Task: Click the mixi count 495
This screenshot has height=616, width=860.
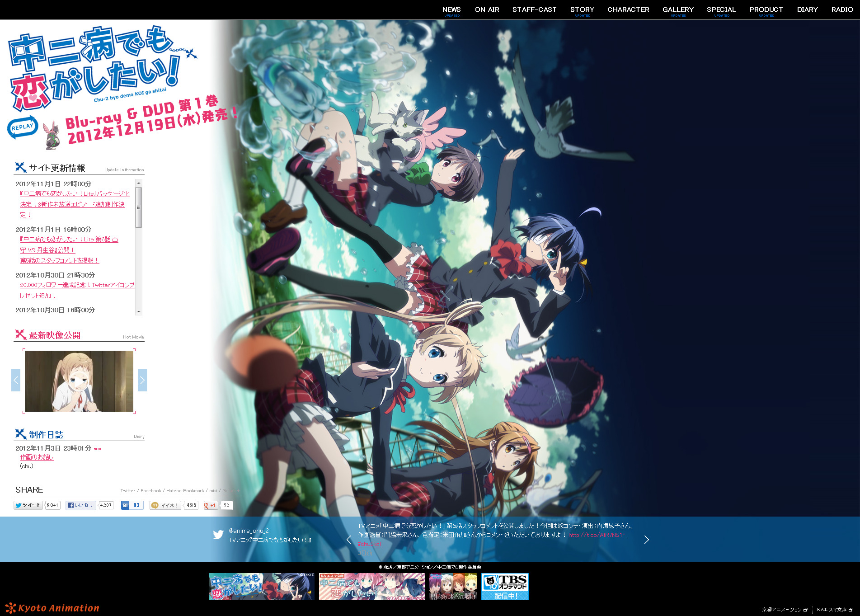Action: pos(192,505)
